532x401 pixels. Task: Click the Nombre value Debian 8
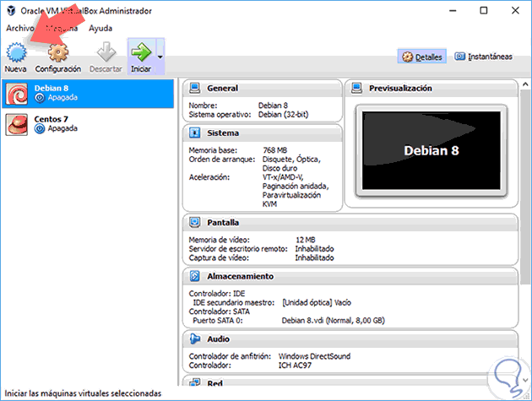click(x=273, y=106)
